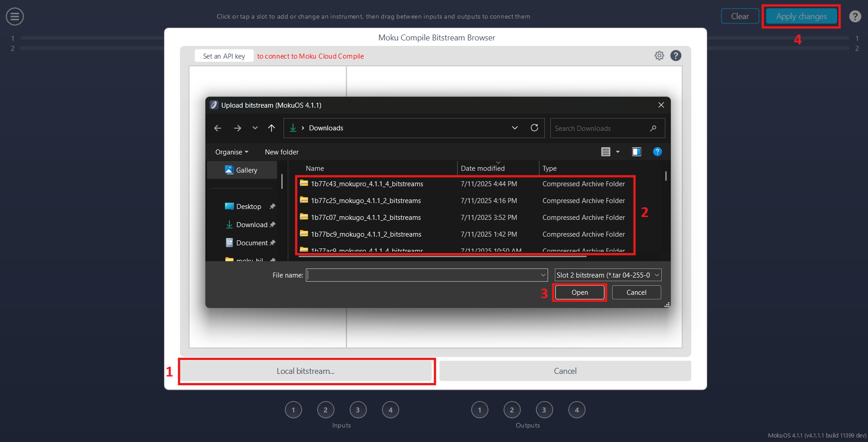This screenshot has height=442, width=868.
Task: Click the File name input field
Action: [423, 275]
